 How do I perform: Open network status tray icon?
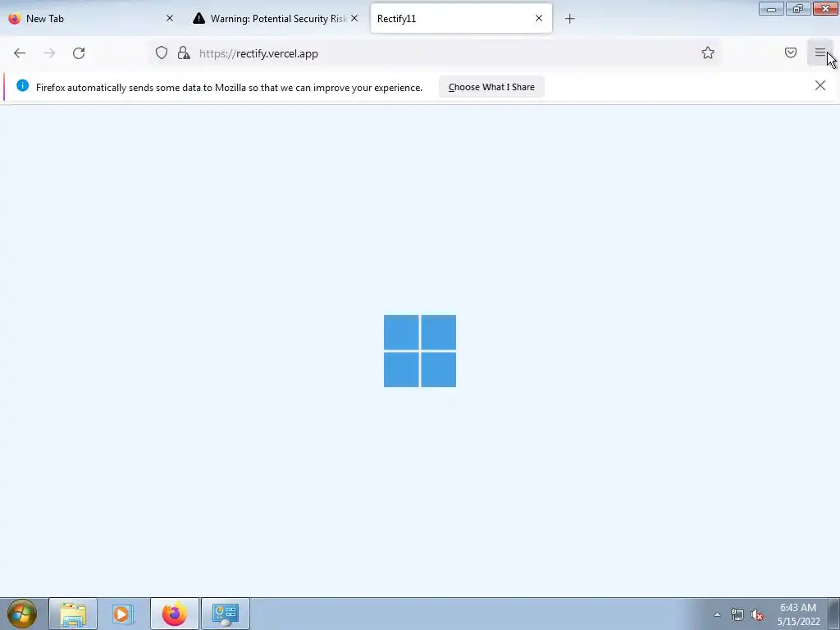click(737, 615)
